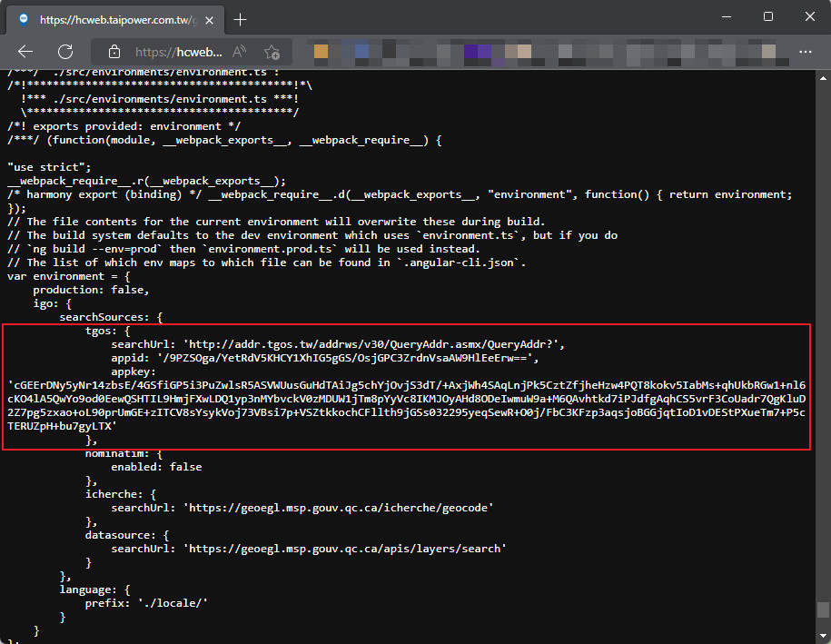Click the "icherche: {" line
The width and height of the screenshot is (831, 644).
click(x=120, y=494)
